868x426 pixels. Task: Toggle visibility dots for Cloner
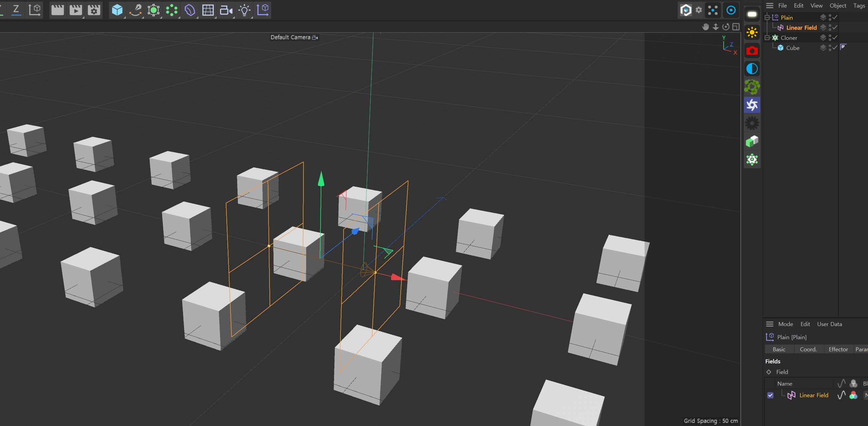point(830,38)
